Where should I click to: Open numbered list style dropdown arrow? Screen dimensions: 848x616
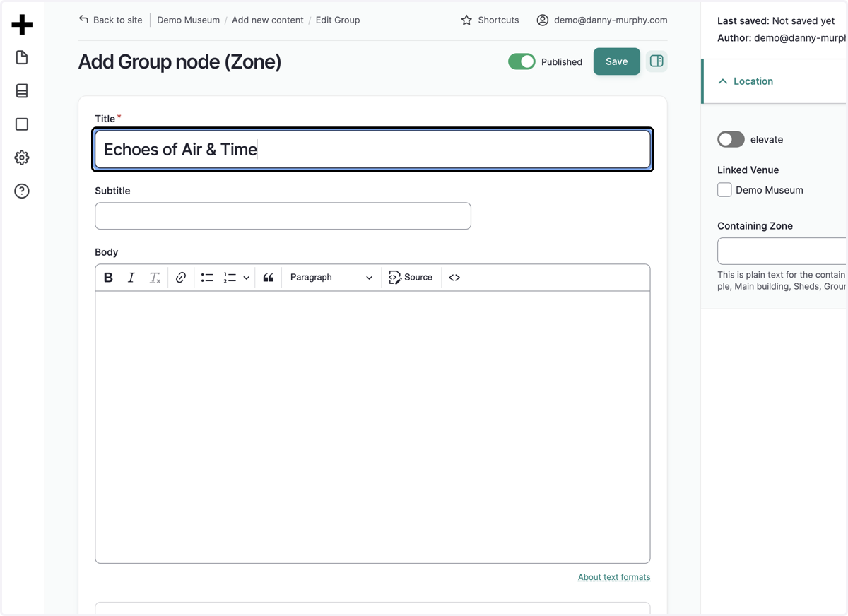pyautogui.click(x=247, y=278)
